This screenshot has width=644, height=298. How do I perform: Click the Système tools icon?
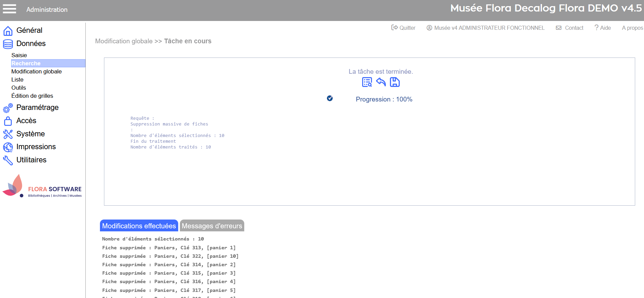(8, 134)
